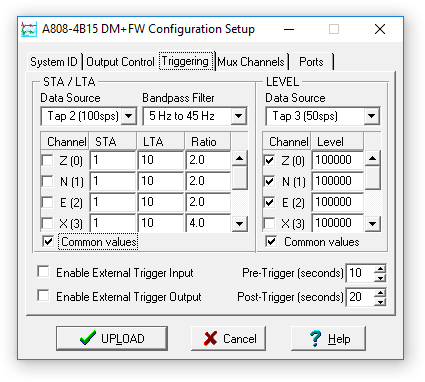The image size is (425, 382).
Task: Click the question mark Help icon
Action: pyautogui.click(x=315, y=338)
